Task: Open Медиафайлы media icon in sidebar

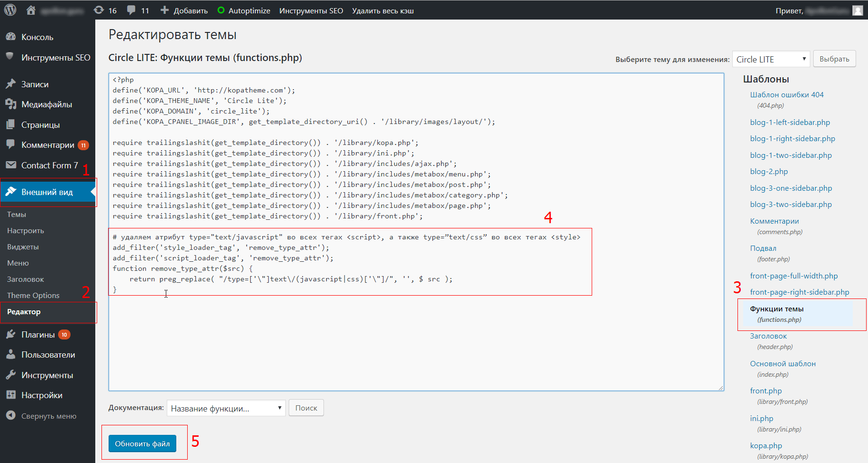Action: (10, 104)
